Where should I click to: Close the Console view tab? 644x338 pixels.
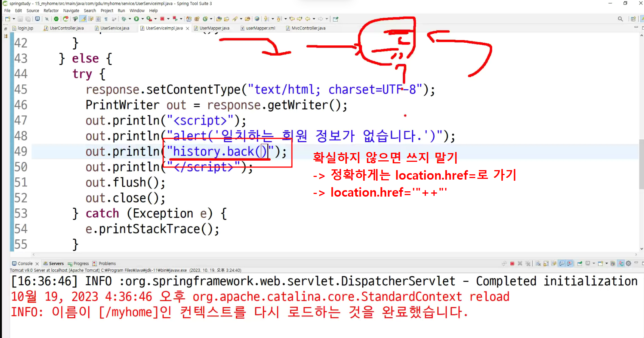37,264
